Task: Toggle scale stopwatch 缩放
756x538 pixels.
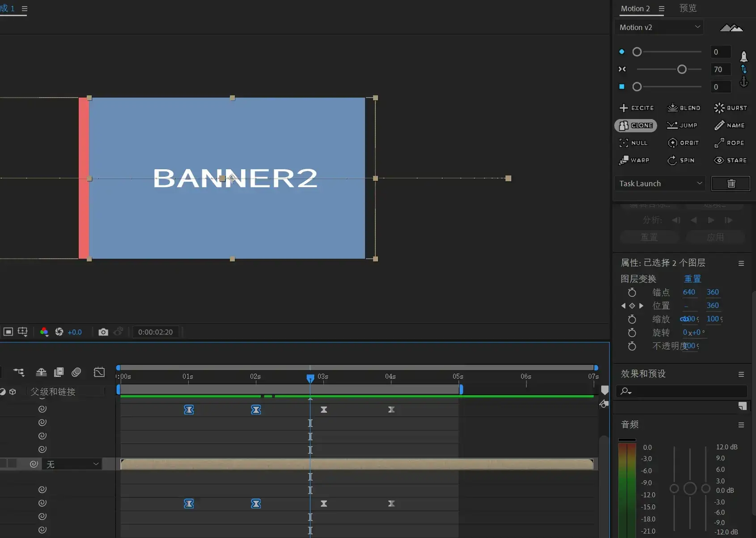Action: pos(632,319)
